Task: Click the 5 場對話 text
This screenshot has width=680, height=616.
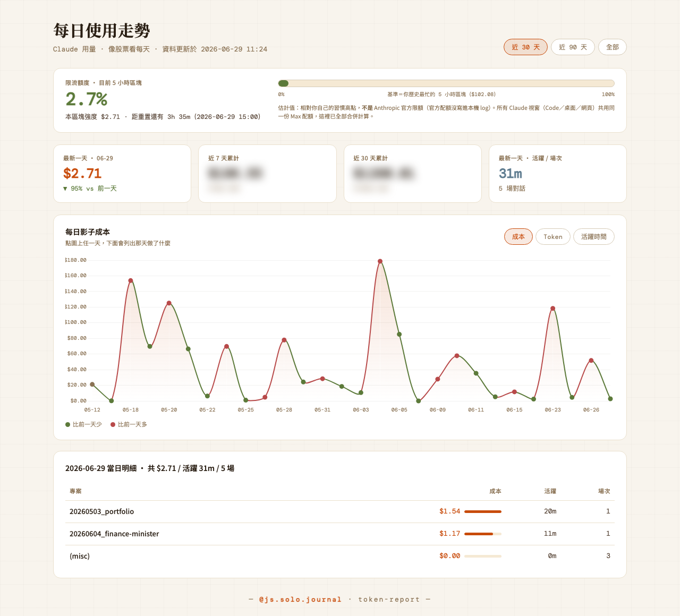Action: click(x=512, y=189)
